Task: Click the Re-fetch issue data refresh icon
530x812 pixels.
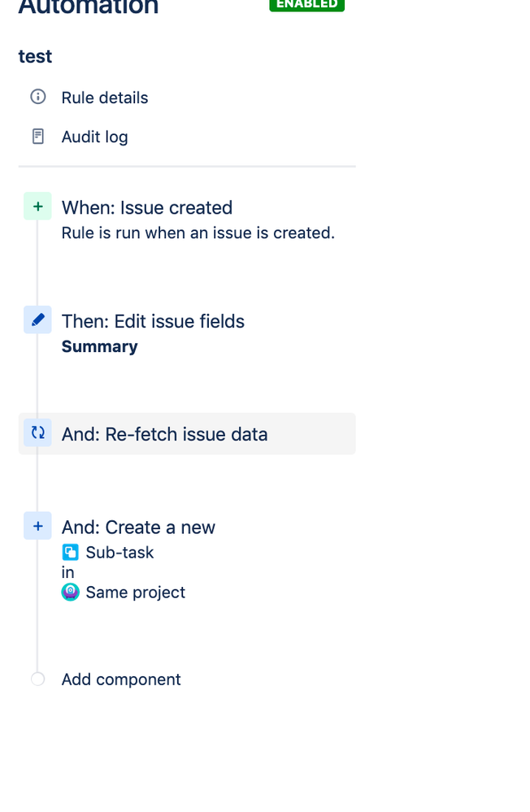Action: click(x=38, y=433)
